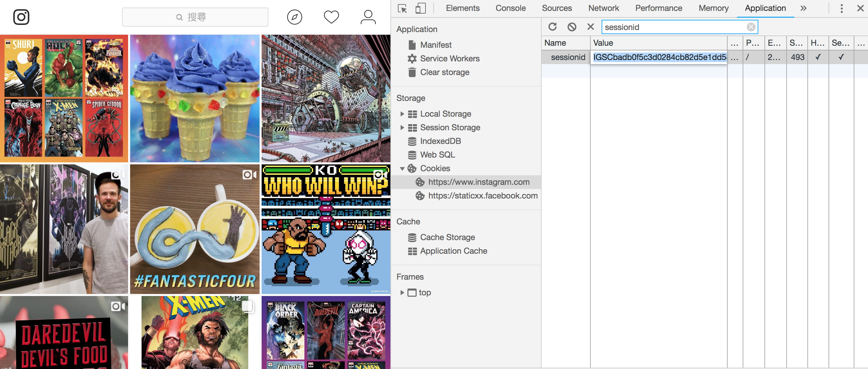Switch to the Console tab
The width and height of the screenshot is (868, 369).
[510, 8]
